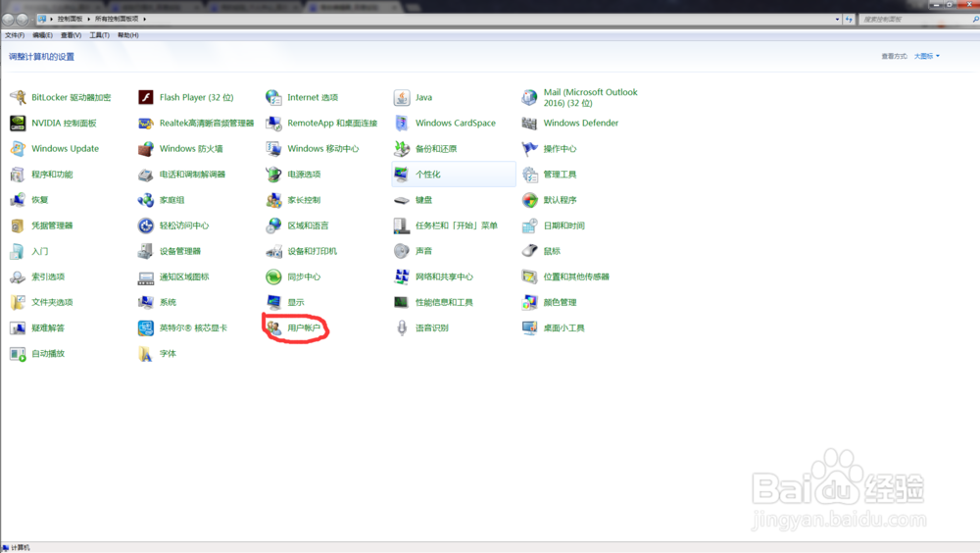
Task: Open 轻松访问中心 icon
Action: click(146, 226)
